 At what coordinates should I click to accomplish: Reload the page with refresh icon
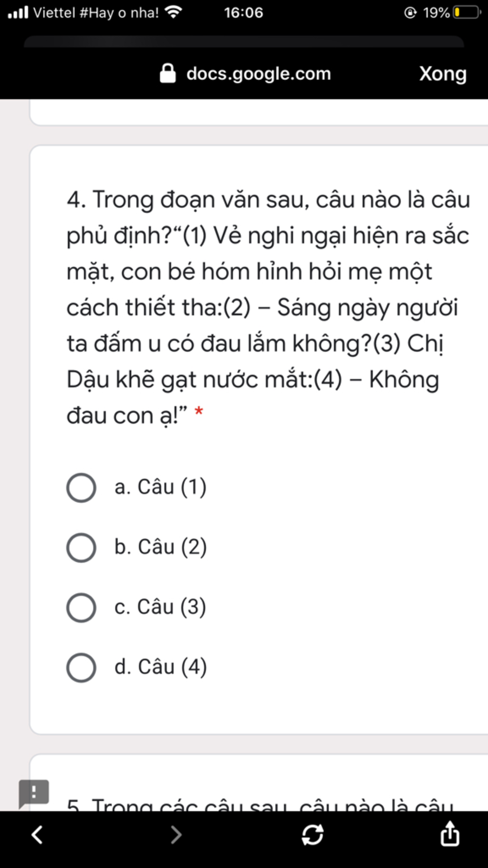tap(313, 835)
